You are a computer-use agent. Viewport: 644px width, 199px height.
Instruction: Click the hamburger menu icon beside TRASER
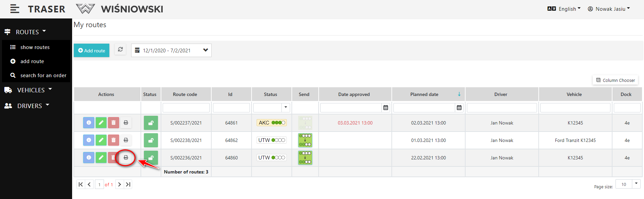point(14,9)
